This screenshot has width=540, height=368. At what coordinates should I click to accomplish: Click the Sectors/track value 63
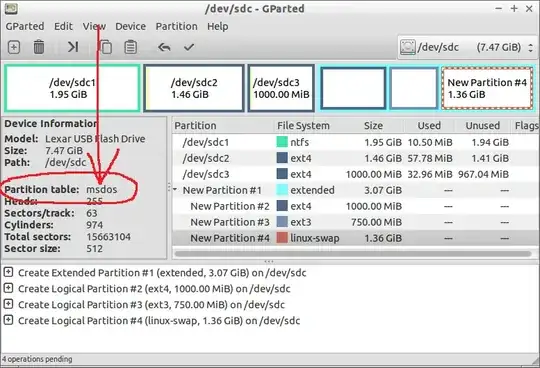click(x=92, y=213)
